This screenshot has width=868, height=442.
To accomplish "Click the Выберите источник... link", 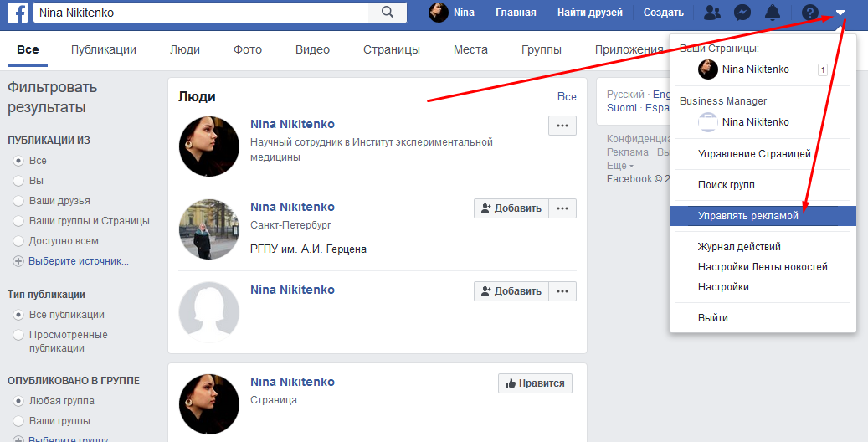I will [x=79, y=261].
